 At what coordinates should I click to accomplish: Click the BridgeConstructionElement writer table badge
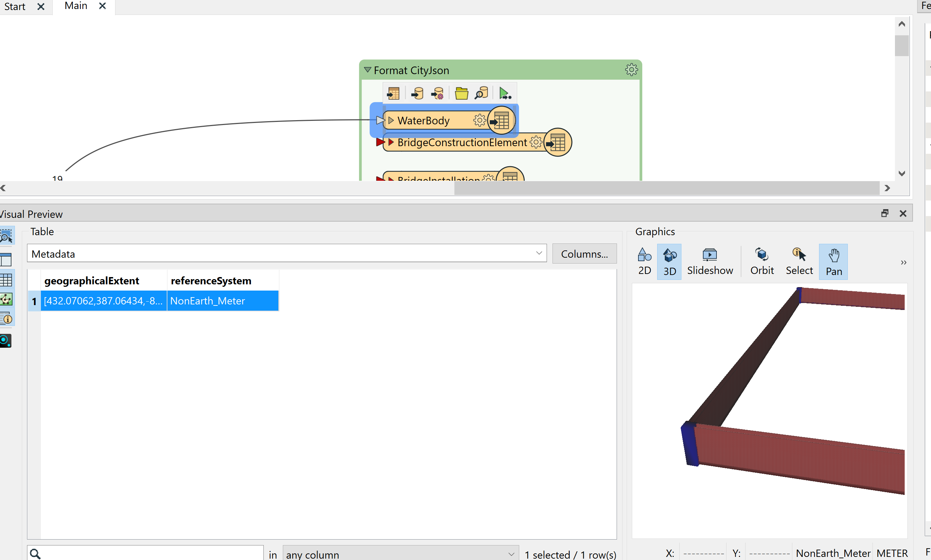pyautogui.click(x=557, y=142)
